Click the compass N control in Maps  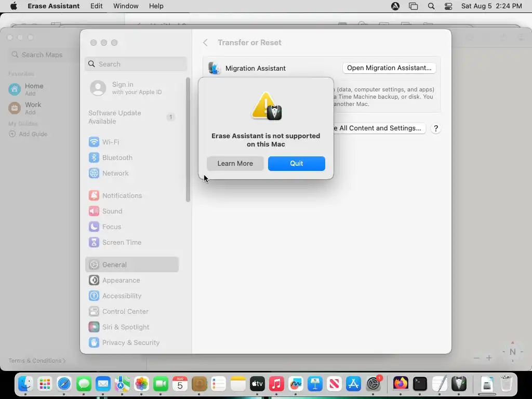click(x=513, y=352)
